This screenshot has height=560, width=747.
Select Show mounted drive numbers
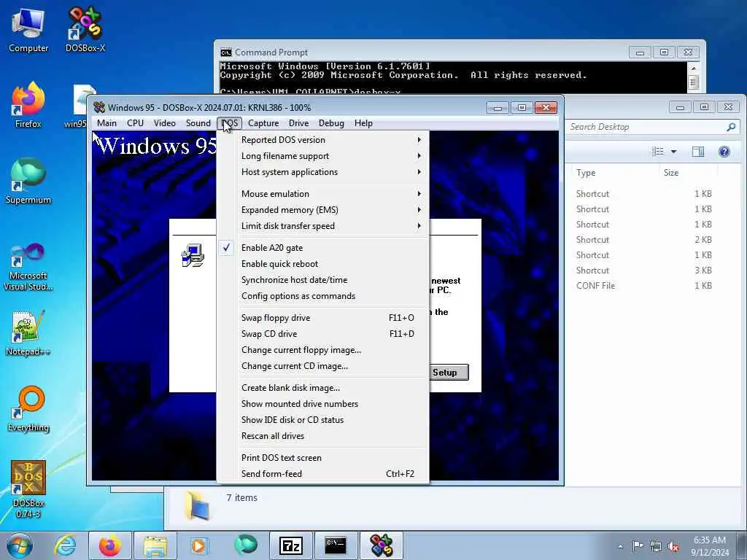coord(322,404)
